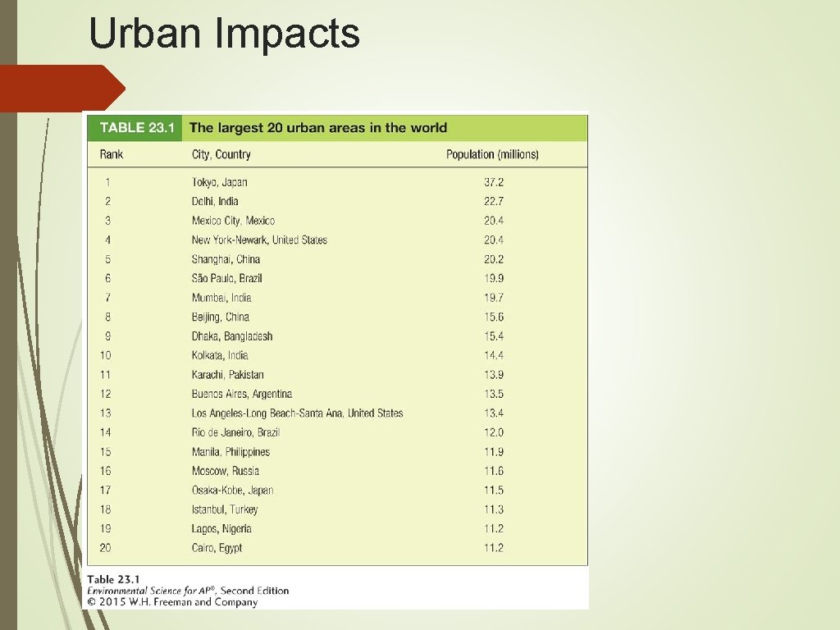This screenshot has width=840, height=630.
Task: Select 'Tokyo, Japan' row text
Action: click(220, 182)
